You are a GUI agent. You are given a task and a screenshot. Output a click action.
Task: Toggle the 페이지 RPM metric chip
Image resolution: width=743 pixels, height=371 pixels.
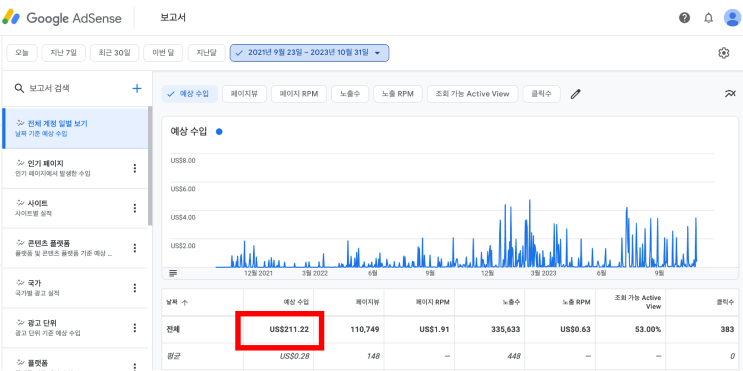click(299, 94)
